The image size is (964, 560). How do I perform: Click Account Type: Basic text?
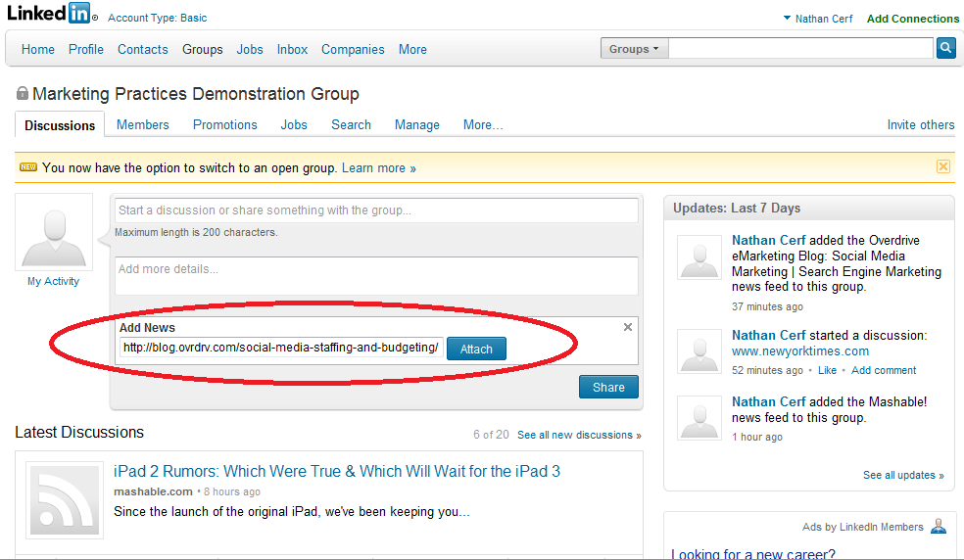tap(158, 18)
